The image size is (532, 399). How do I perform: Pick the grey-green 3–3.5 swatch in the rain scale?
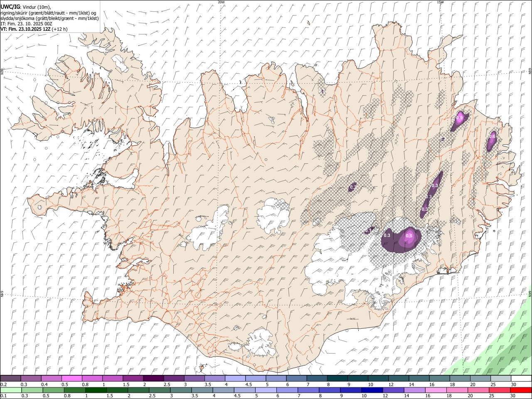coord(181,390)
